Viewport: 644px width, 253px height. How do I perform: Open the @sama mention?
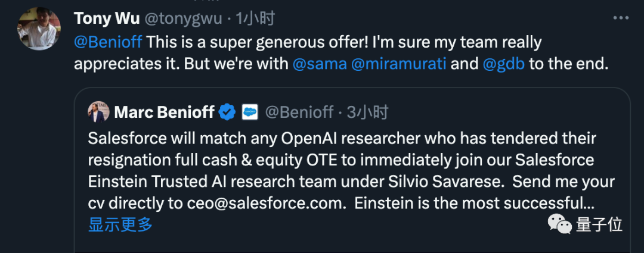pyautogui.click(x=320, y=64)
